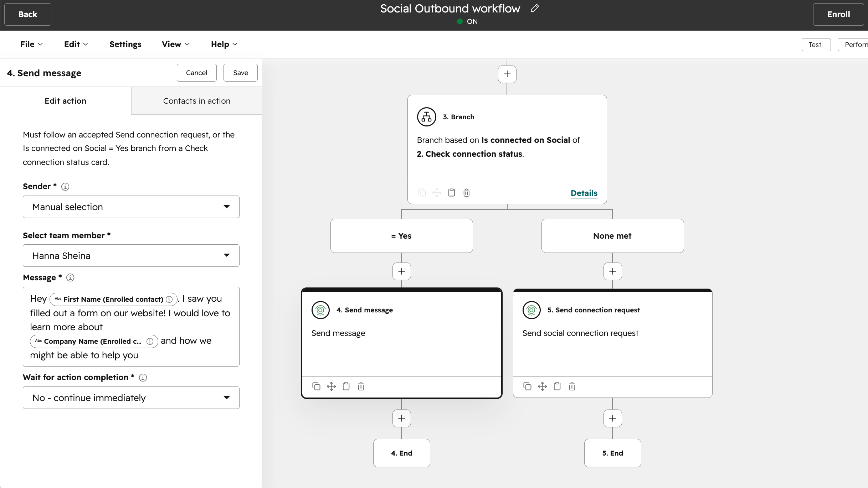Screen dimensions: 868x488
Task: Switch to Contacts in action tab
Action: 197,101
